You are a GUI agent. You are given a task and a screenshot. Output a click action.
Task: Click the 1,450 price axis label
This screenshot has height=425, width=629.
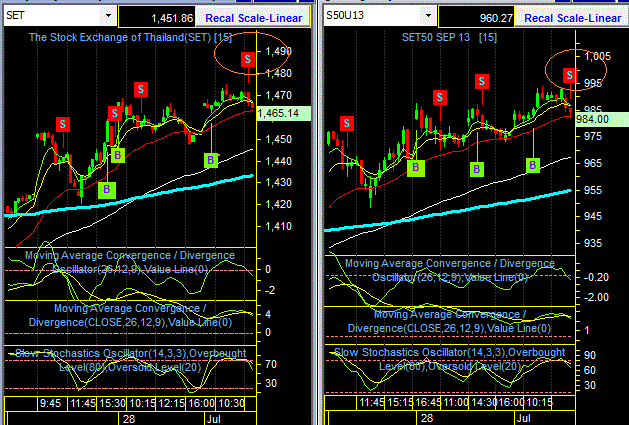pyautogui.click(x=278, y=139)
